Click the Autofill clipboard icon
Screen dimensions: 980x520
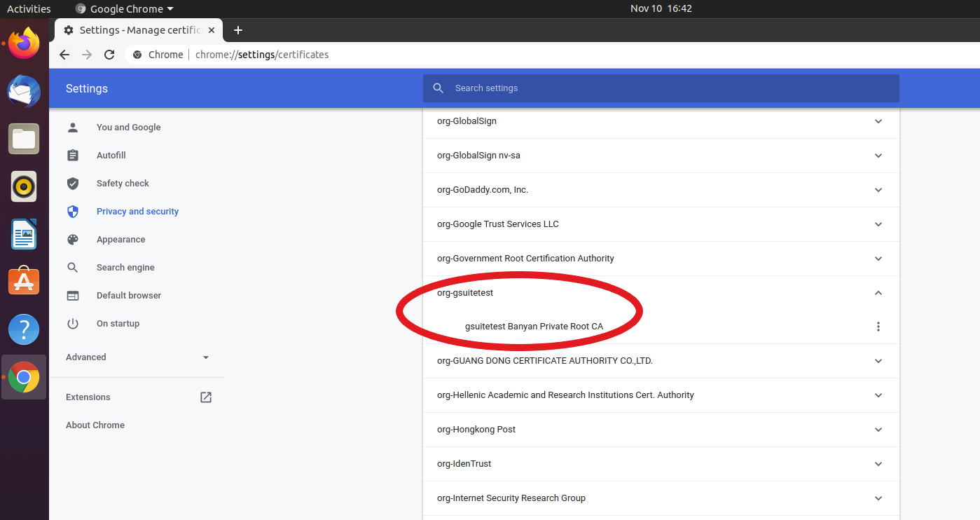(73, 156)
